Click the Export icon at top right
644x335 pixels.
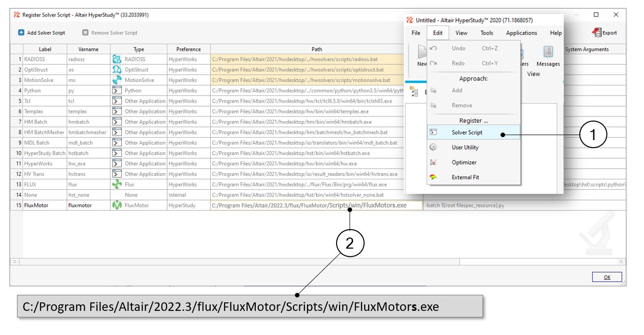597,33
